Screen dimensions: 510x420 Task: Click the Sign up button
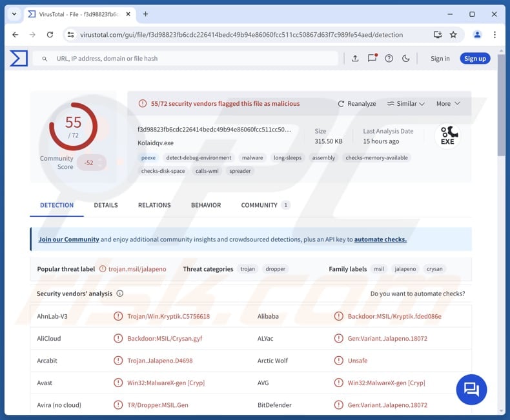point(474,59)
